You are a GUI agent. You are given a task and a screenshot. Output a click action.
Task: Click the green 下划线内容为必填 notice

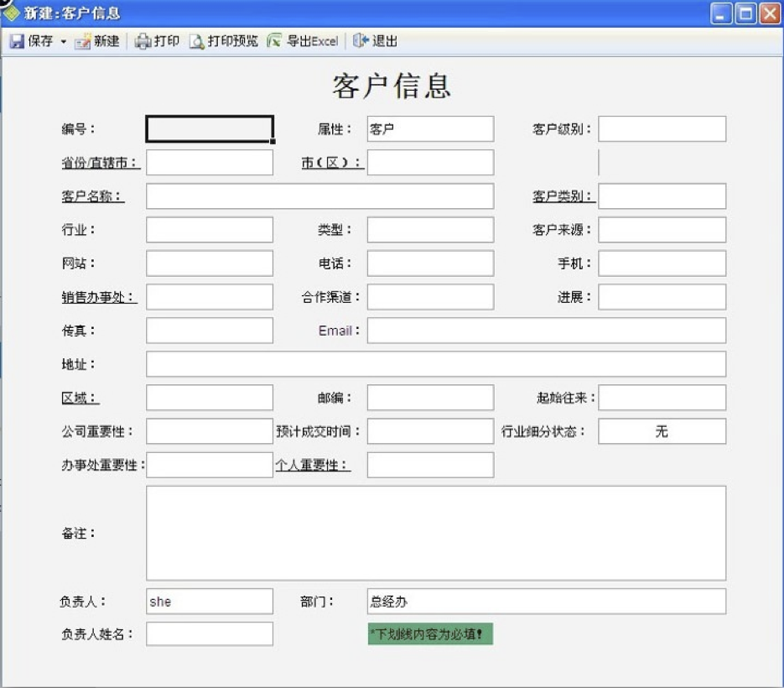[430, 634]
